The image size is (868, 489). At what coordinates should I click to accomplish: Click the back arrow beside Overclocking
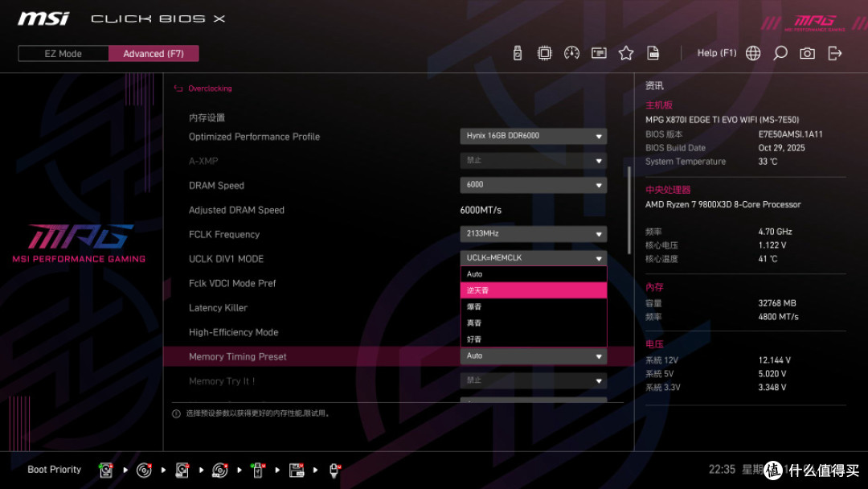point(178,88)
